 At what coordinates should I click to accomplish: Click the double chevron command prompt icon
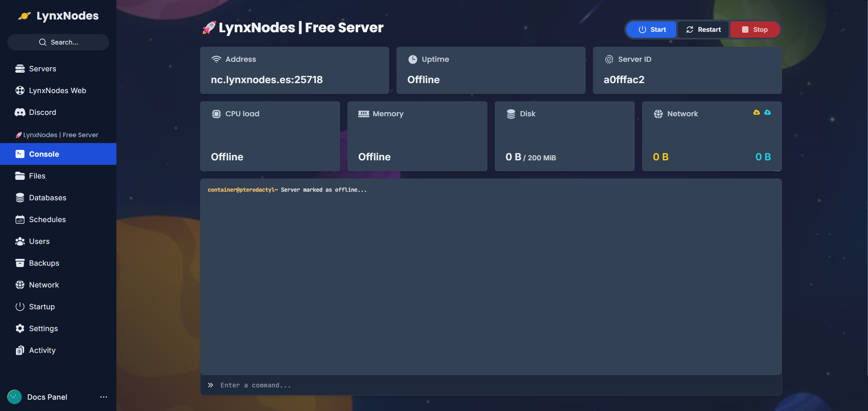point(211,385)
